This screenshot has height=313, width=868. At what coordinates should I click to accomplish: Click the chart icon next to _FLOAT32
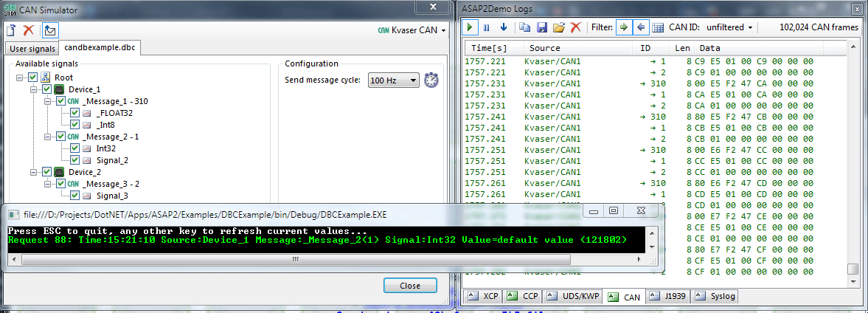87,113
